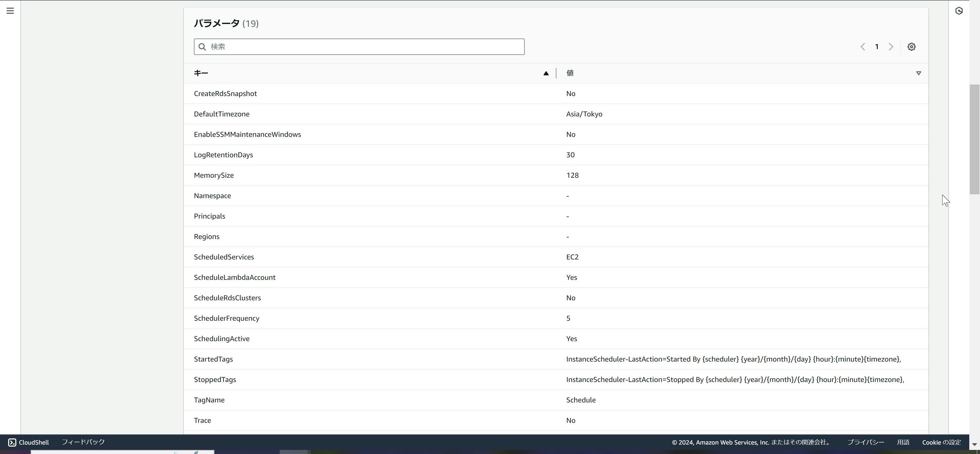Select page number 1 in pagination
Image resolution: width=980 pixels, height=454 pixels.
coord(877,47)
